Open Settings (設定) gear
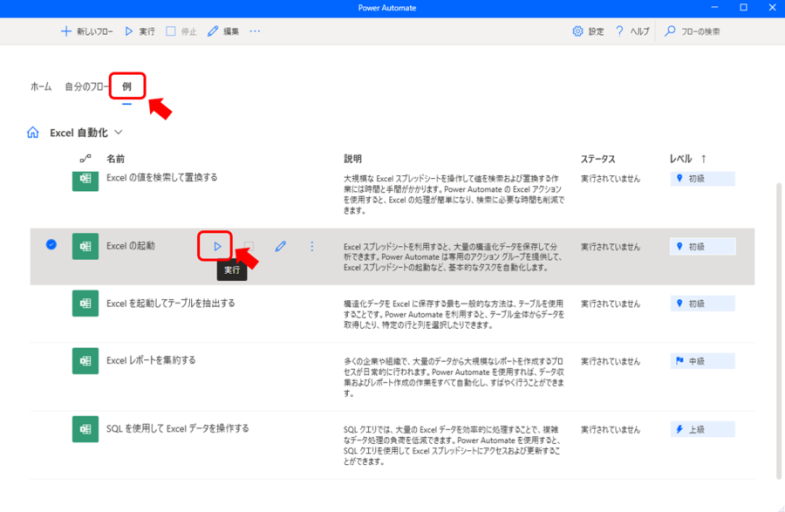785x512 pixels. 588,32
